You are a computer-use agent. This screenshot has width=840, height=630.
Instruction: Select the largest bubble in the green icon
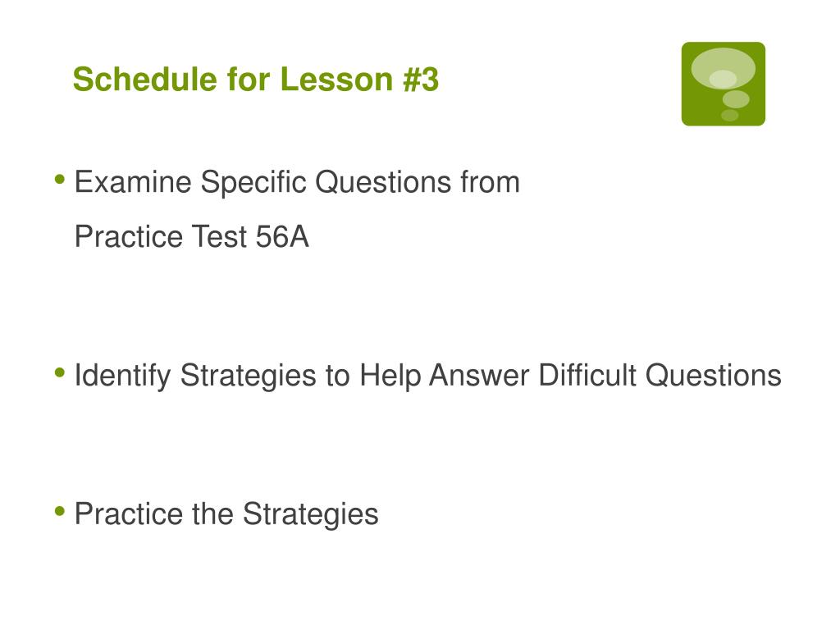point(724,69)
